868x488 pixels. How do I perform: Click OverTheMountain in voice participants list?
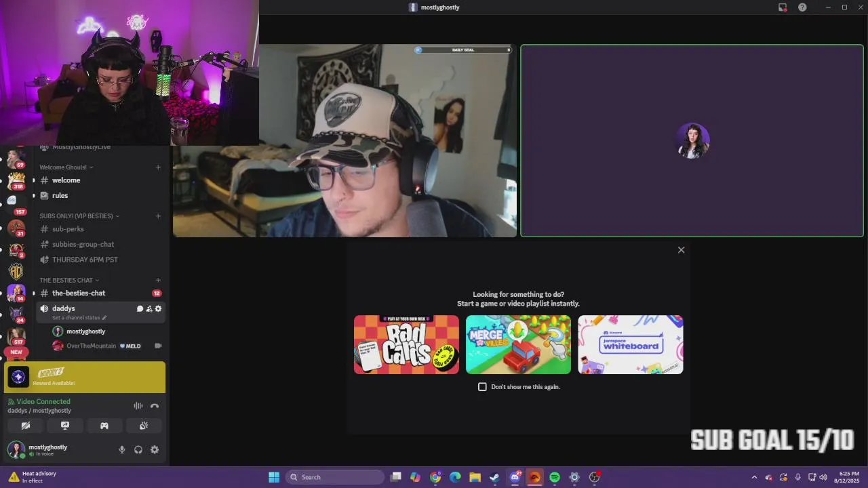point(91,346)
